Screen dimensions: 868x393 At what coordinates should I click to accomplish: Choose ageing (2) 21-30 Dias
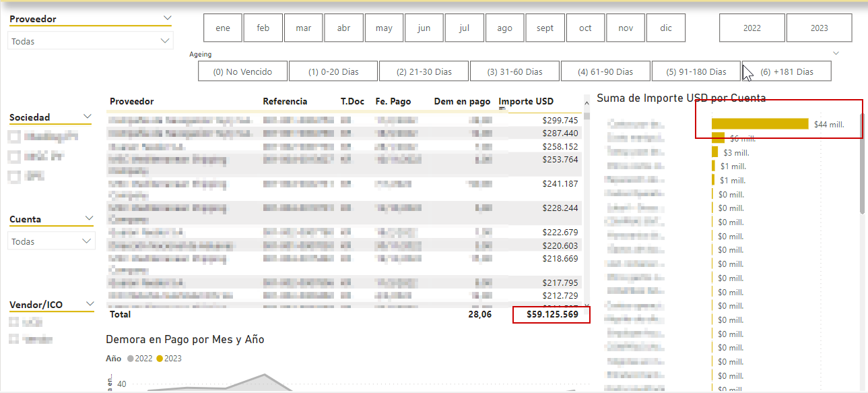click(x=424, y=71)
